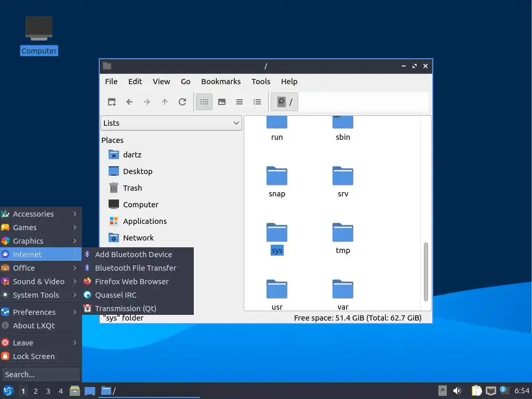This screenshot has height=399, width=532.
Task: Open the Bookmarks menu
Action: pyautogui.click(x=221, y=82)
